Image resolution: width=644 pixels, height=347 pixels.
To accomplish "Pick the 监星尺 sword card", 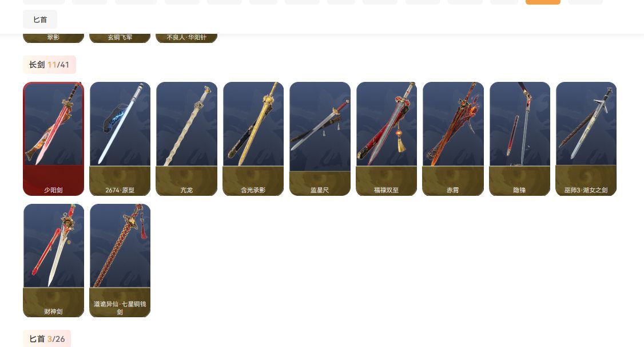I will point(320,139).
